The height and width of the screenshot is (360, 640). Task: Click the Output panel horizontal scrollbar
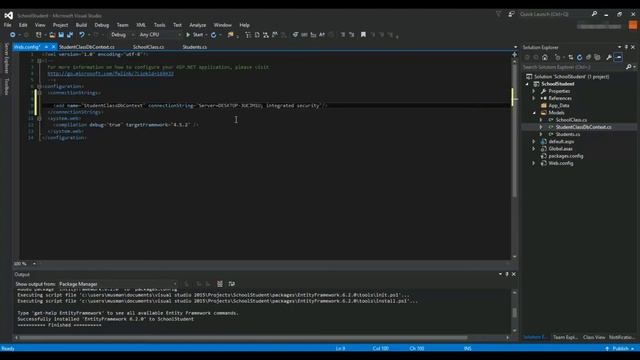[243, 338]
